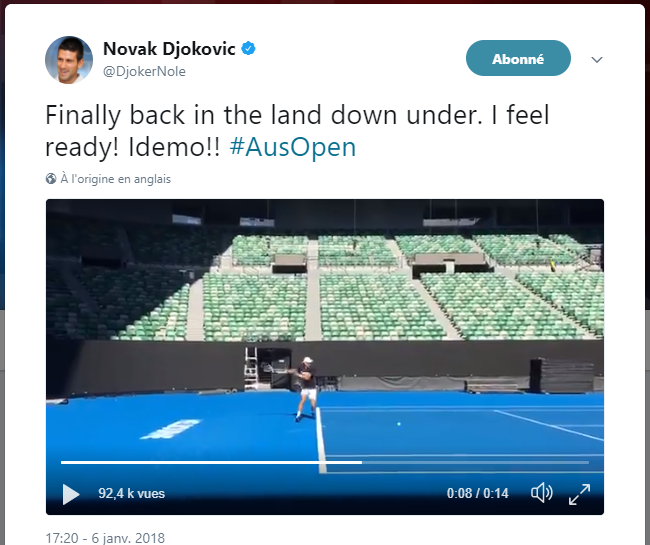This screenshot has height=545, width=650.
Task: Jump to the end of the video progress bar
Action: click(x=587, y=462)
